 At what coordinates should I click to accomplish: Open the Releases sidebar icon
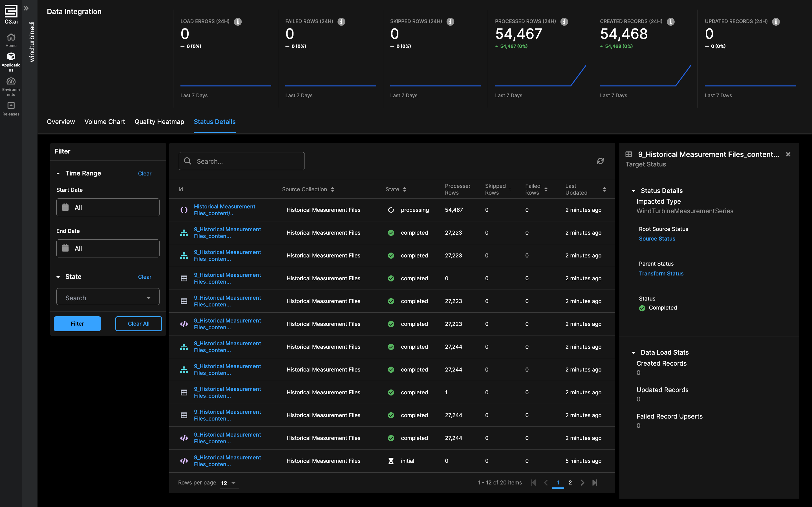click(11, 109)
